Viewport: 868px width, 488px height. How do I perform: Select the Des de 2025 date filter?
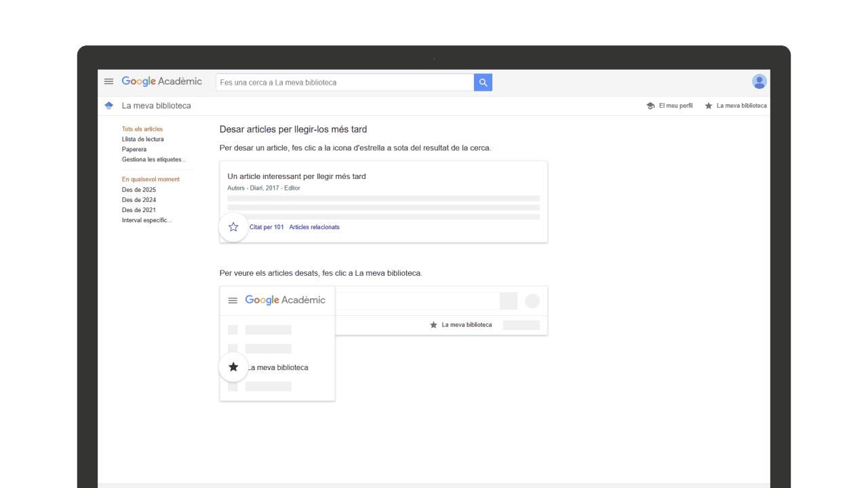point(138,190)
